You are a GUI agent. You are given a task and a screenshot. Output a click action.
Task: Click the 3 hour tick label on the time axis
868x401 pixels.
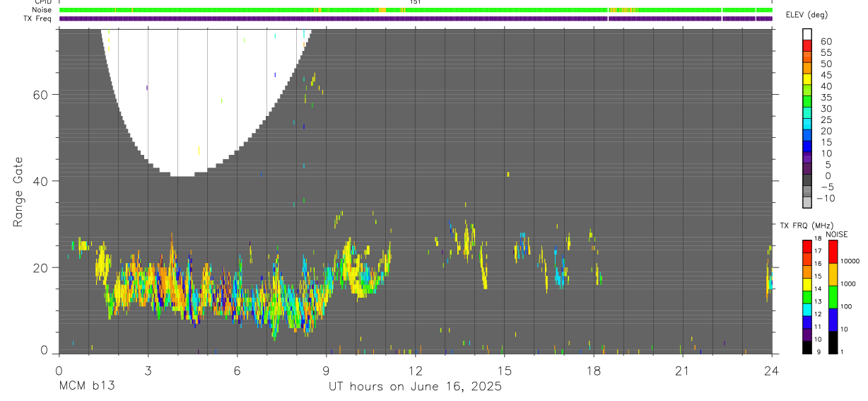pyautogui.click(x=148, y=371)
